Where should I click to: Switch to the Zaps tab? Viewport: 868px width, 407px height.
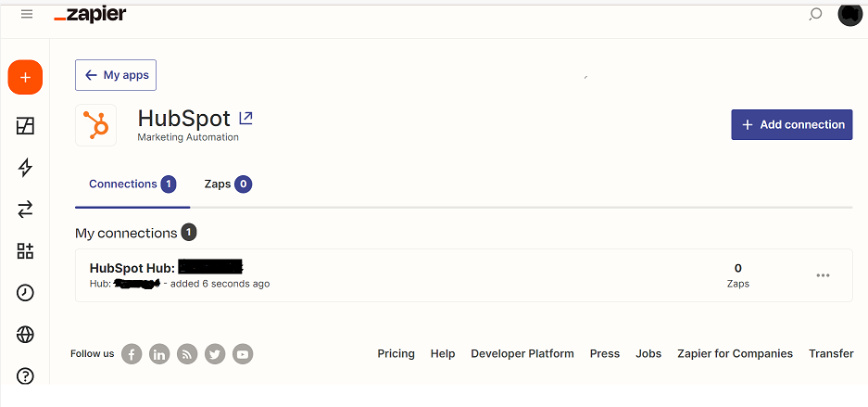tap(228, 184)
